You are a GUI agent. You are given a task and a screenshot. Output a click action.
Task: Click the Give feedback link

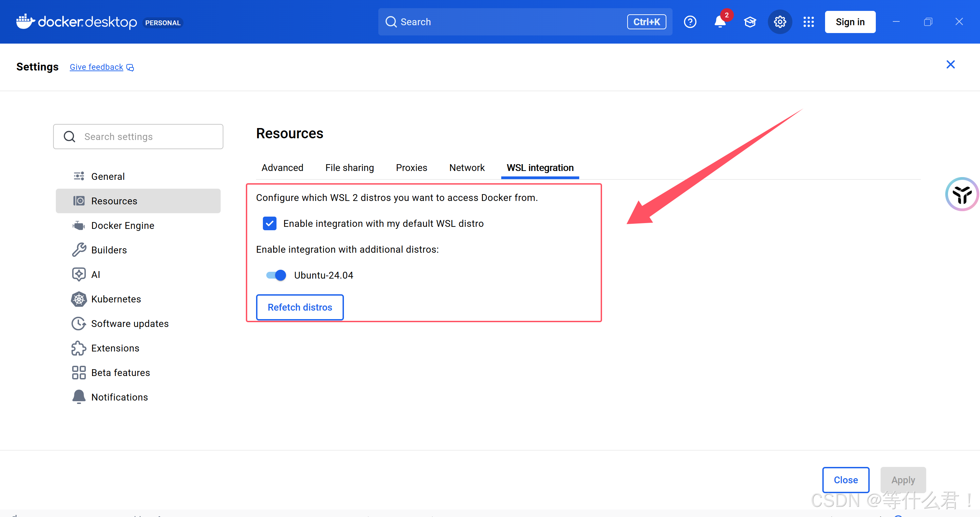(x=97, y=67)
